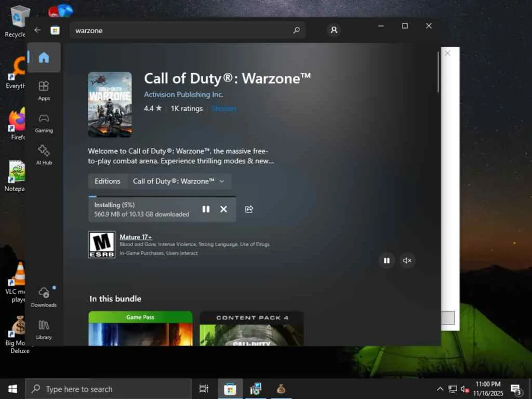Open the Mature 17+ rating link
The height and width of the screenshot is (399, 532).
coord(136,237)
